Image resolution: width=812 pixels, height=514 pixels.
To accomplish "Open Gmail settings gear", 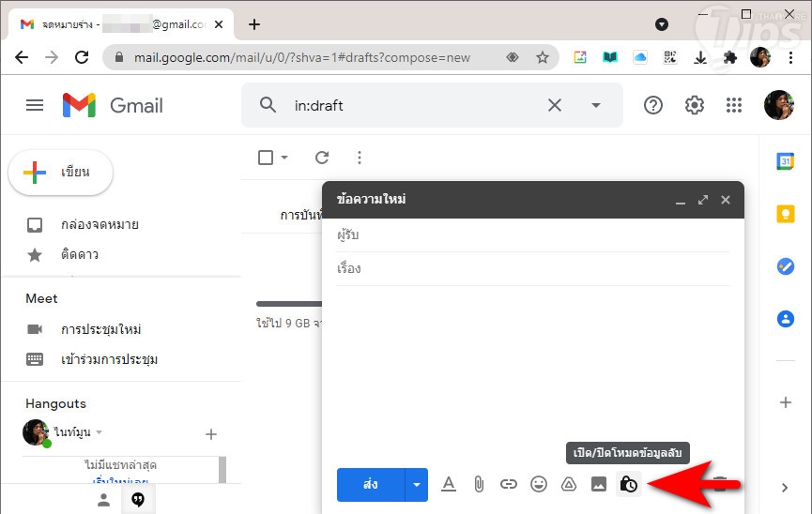I will pos(695,105).
